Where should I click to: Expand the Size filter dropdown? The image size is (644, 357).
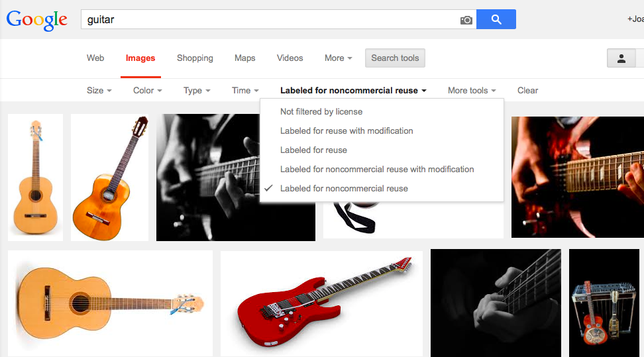pyautogui.click(x=99, y=91)
